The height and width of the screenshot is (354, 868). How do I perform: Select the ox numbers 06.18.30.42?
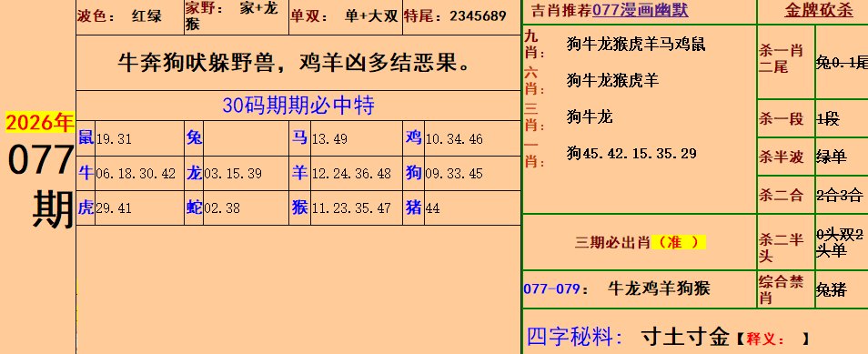[x=136, y=174]
